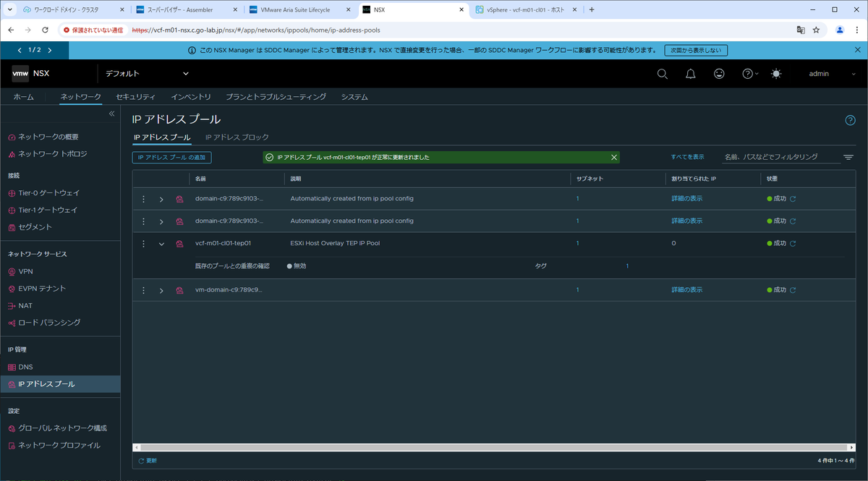Viewport: 868px width, 481px height.
Task: Click the feedback smiley icon
Action: pos(719,74)
